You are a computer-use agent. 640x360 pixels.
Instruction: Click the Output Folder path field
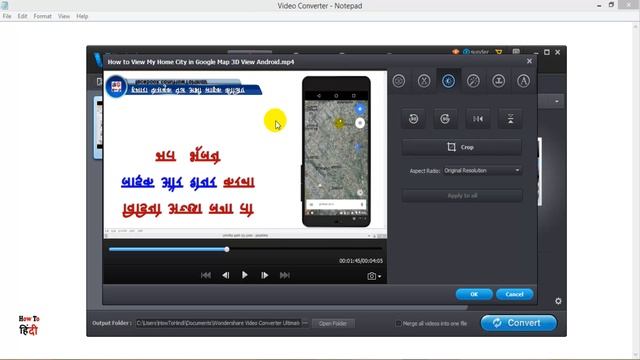coord(219,323)
